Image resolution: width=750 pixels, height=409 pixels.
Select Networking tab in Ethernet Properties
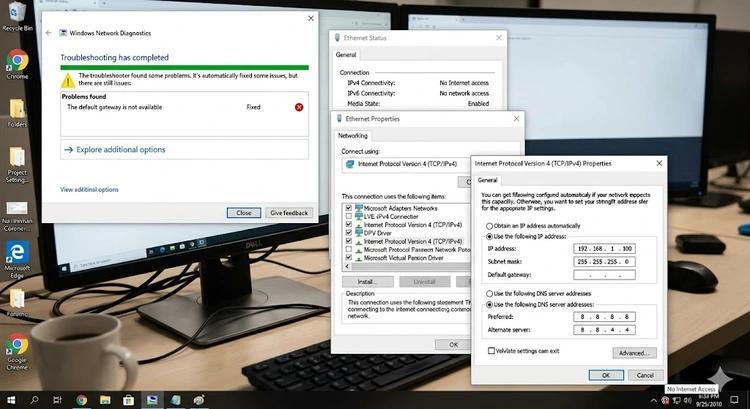[x=353, y=136]
